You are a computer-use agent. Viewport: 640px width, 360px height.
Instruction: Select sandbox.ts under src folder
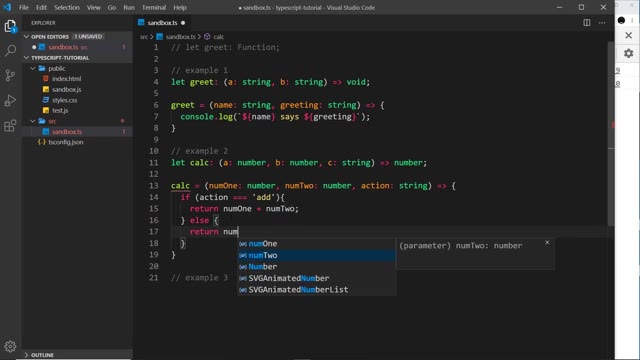tap(78, 132)
